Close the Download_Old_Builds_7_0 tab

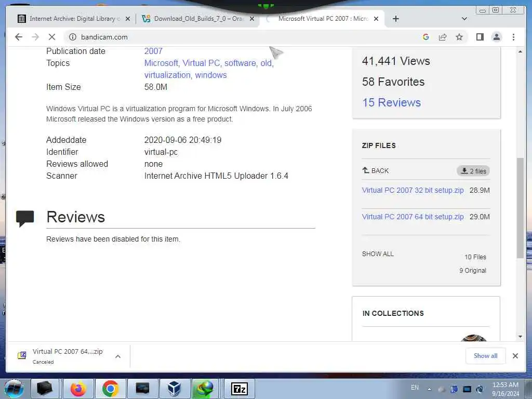tap(252, 19)
